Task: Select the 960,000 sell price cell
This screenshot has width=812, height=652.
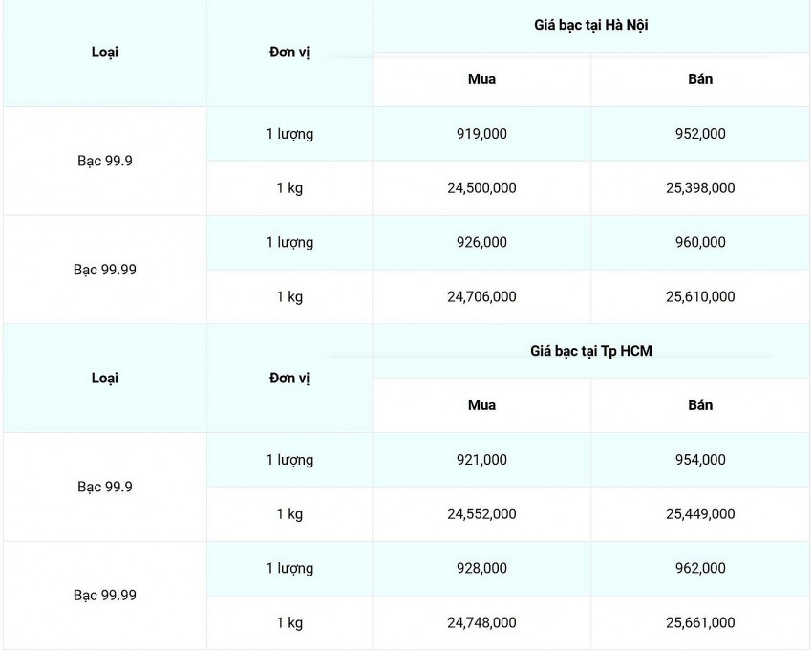Action: 700,243
